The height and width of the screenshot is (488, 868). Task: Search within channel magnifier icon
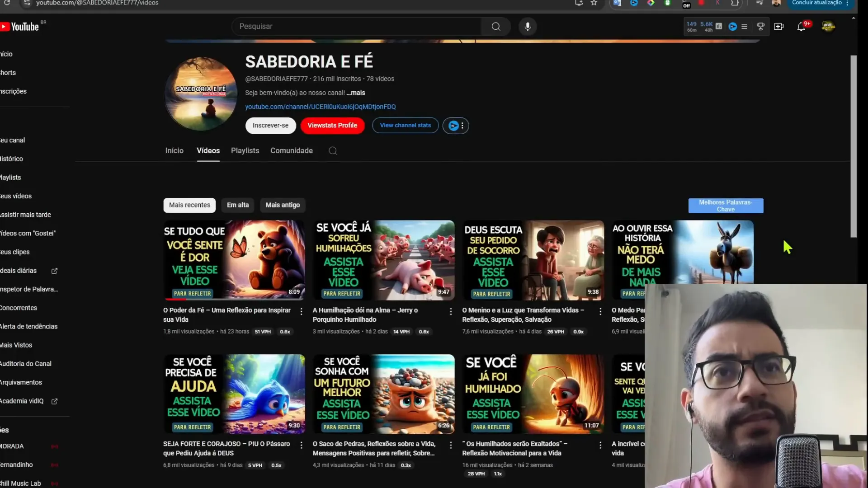click(333, 151)
